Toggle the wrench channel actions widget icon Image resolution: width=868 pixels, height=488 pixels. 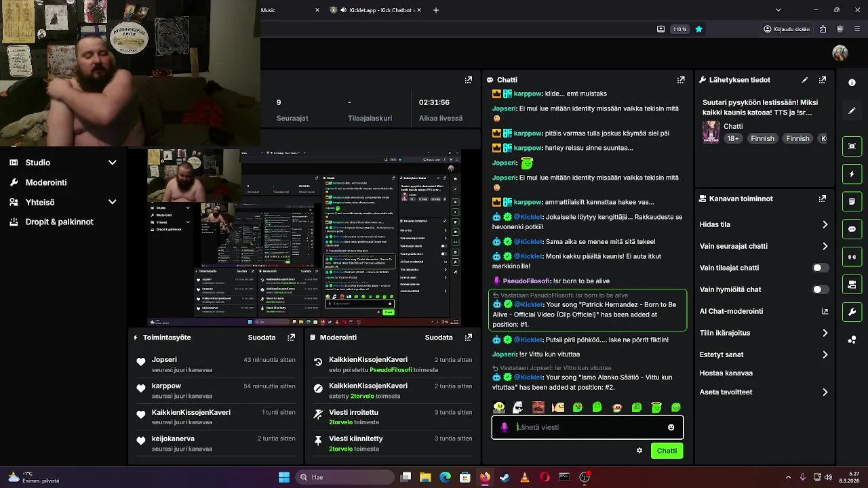pyautogui.click(x=852, y=312)
